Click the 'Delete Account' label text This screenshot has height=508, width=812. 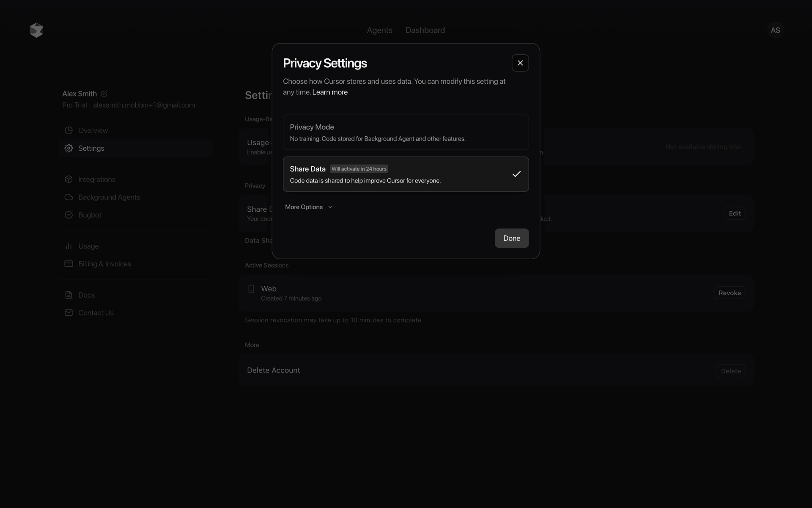click(x=274, y=370)
